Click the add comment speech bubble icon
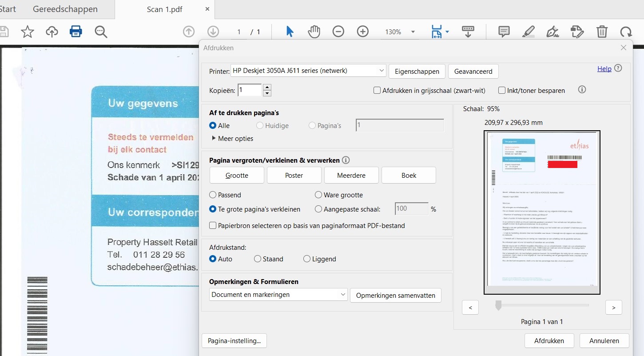Viewport: 644px width, 356px height. coord(504,32)
